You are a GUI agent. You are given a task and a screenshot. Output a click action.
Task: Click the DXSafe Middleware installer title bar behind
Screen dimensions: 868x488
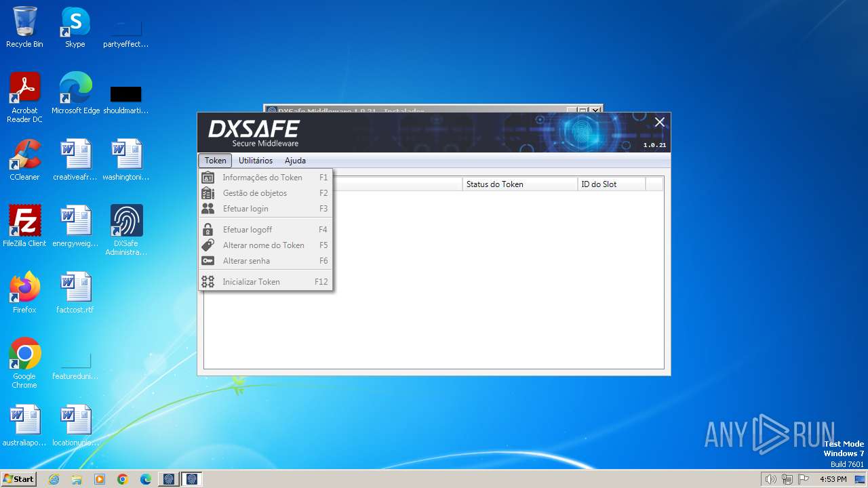point(414,109)
